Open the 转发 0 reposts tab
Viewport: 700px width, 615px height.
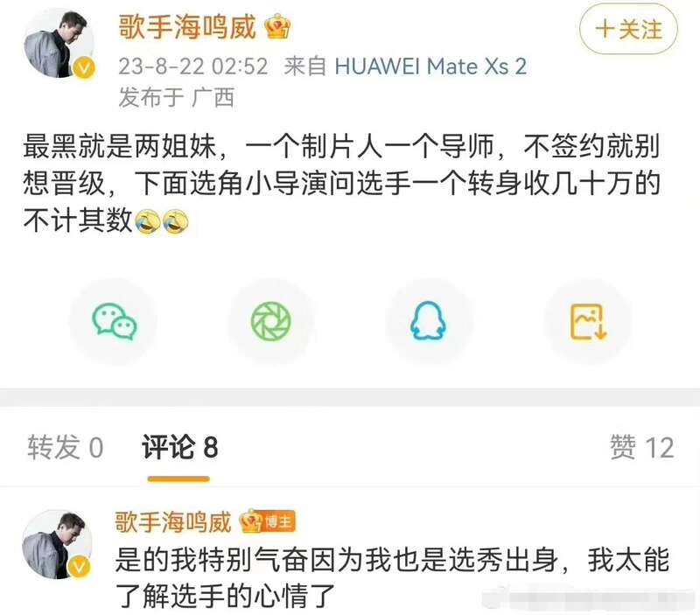[x=65, y=447]
